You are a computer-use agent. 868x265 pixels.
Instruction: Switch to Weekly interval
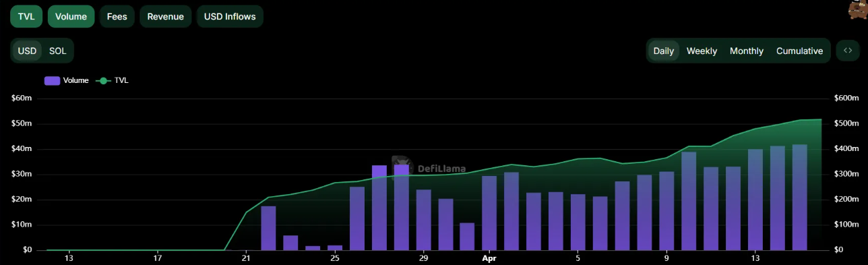tap(702, 51)
